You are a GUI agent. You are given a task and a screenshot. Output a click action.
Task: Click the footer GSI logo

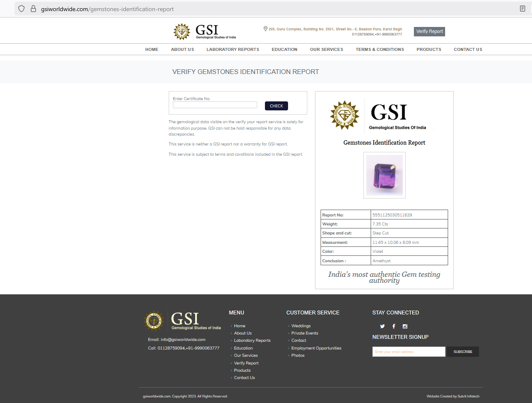182,320
